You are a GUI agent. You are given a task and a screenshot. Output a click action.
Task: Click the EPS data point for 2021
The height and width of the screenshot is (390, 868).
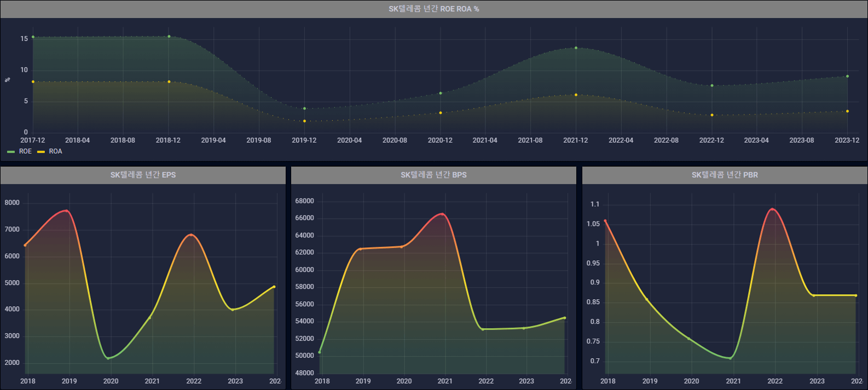[150, 317]
